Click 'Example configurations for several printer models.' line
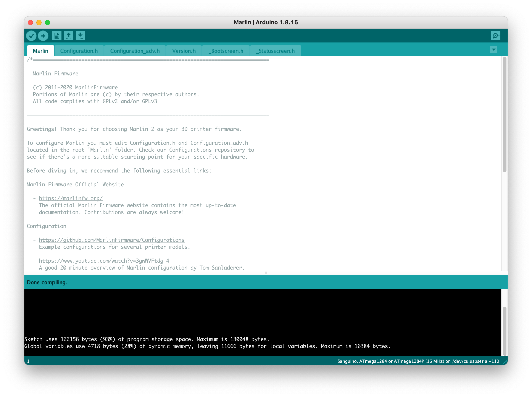Viewport: 532px width, 397px height. pos(114,247)
